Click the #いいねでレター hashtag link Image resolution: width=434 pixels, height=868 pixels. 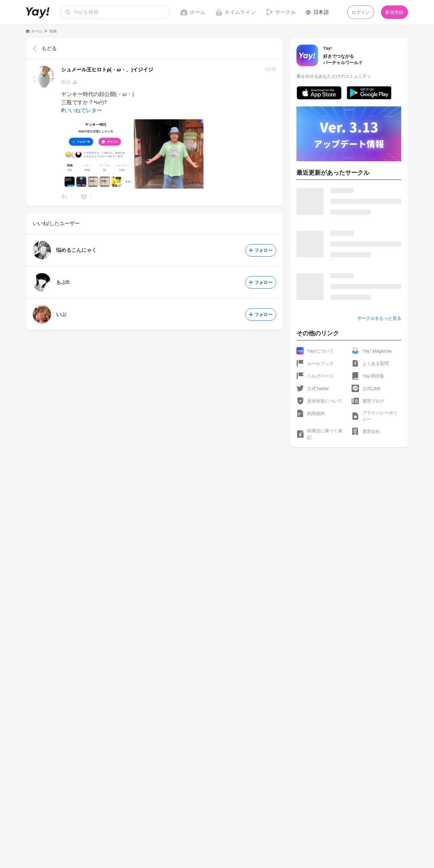(x=81, y=111)
